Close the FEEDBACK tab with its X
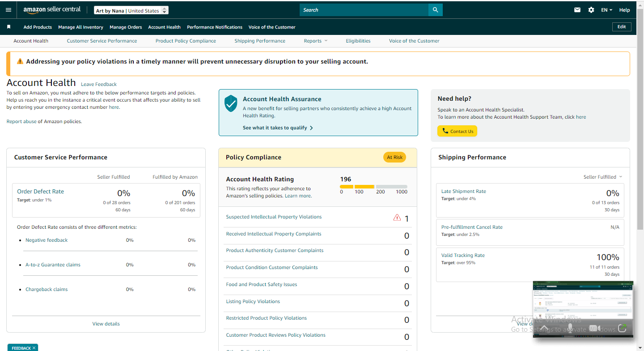The height and width of the screenshot is (351, 644). point(34,348)
